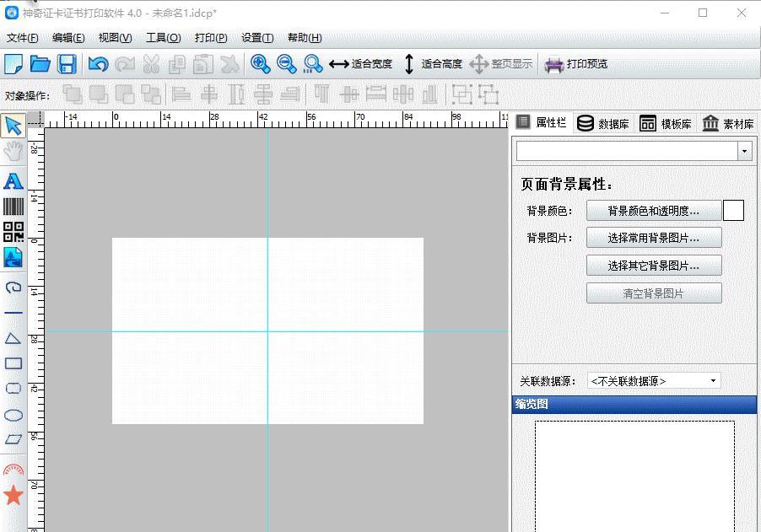Switch to the 数据库 tab
This screenshot has width=761, height=532.
click(603, 124)
